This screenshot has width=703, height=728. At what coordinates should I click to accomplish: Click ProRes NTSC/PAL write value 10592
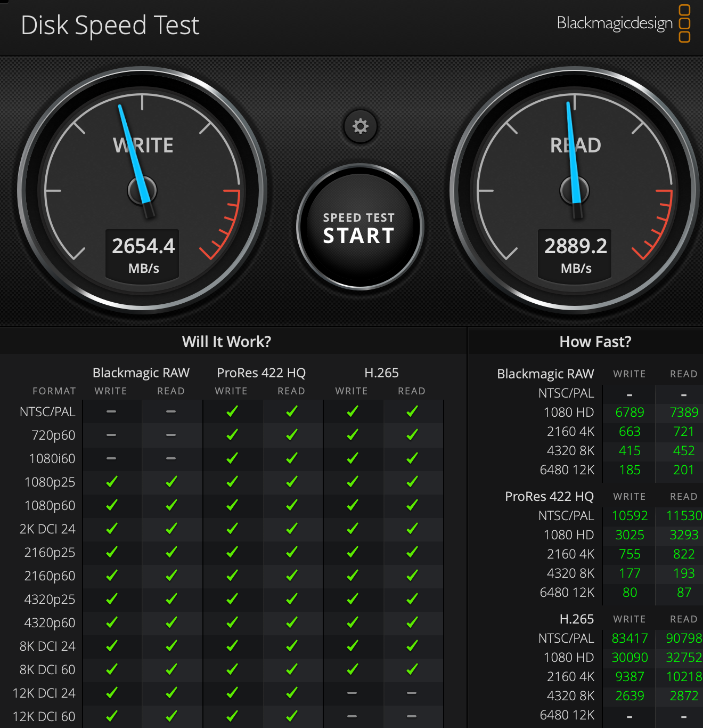(x=630, y=516)
